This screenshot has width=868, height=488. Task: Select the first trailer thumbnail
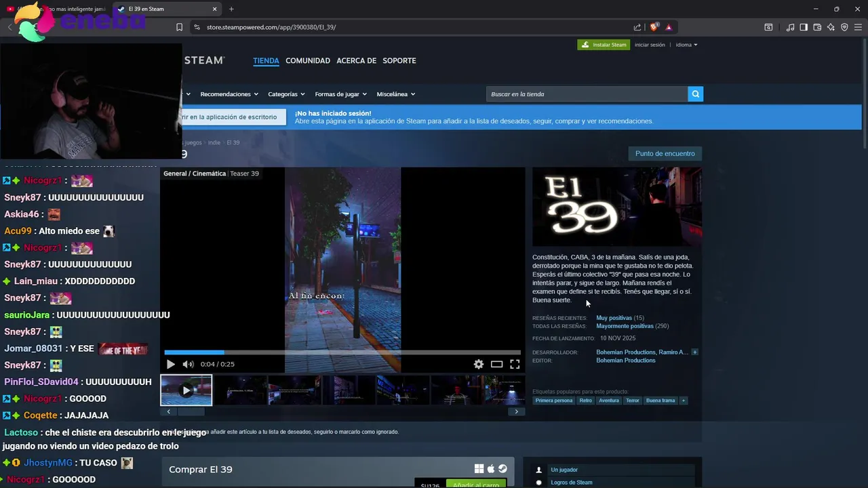point(186,390)
